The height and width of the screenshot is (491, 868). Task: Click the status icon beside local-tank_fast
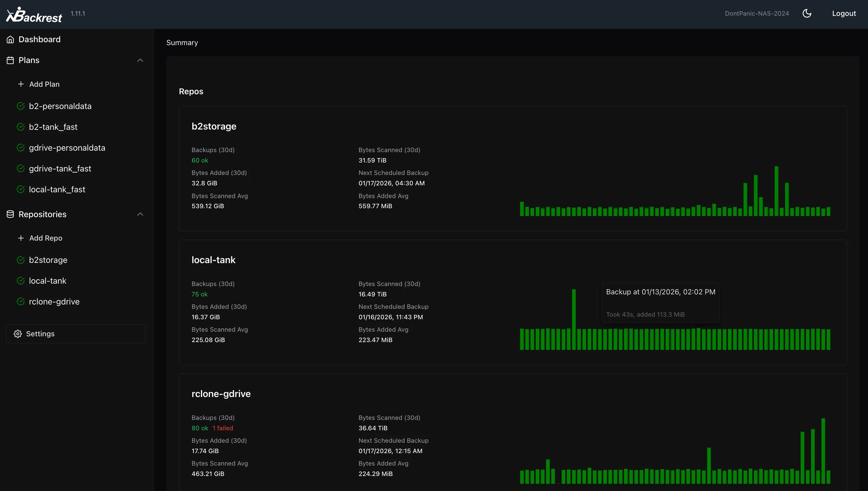(21, 189)
